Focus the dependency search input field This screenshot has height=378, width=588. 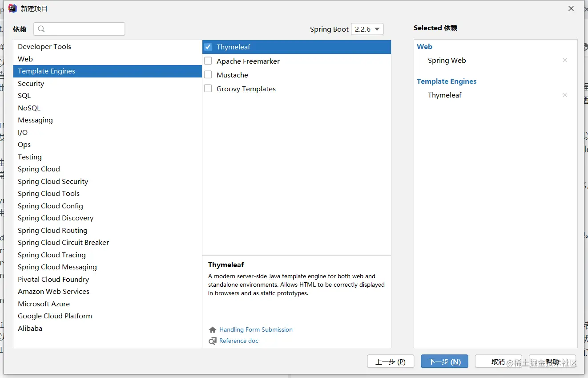(79, 29)
